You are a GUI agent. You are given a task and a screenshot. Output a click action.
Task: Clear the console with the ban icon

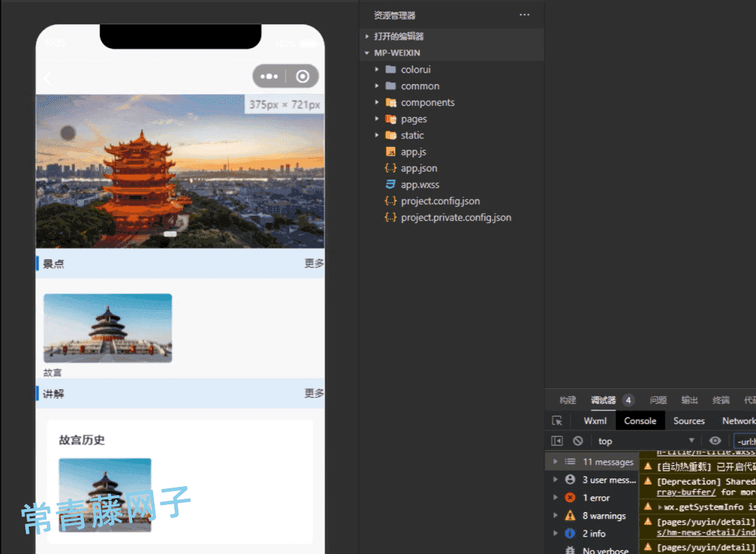(x=578, y=441)
